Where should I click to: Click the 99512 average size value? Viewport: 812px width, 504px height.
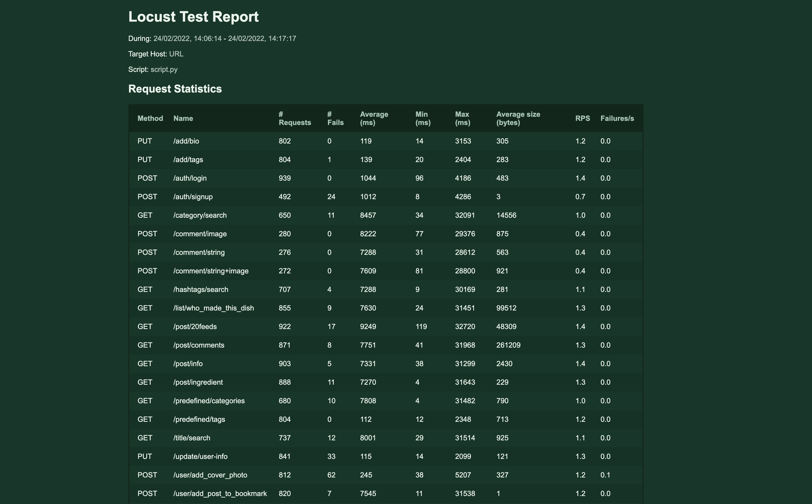click(x=506, y=308)
